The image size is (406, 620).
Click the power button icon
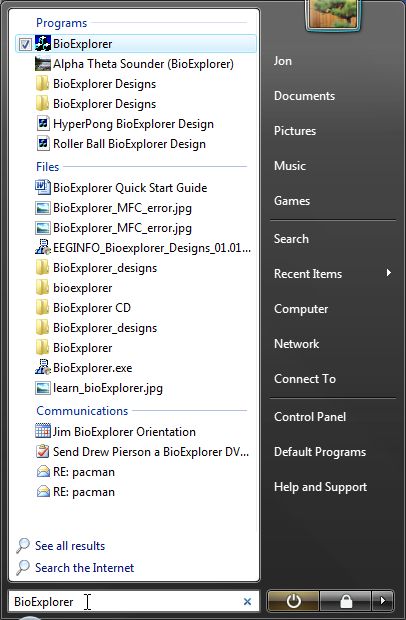coord(293,601)
